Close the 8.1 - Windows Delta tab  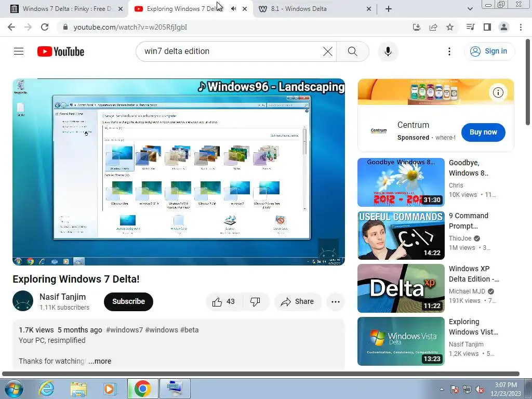(369, 9)
